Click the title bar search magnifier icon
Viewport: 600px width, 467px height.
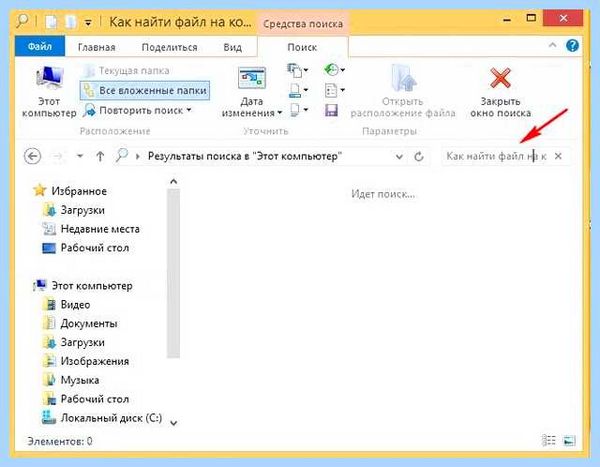(x=22, y=21)
